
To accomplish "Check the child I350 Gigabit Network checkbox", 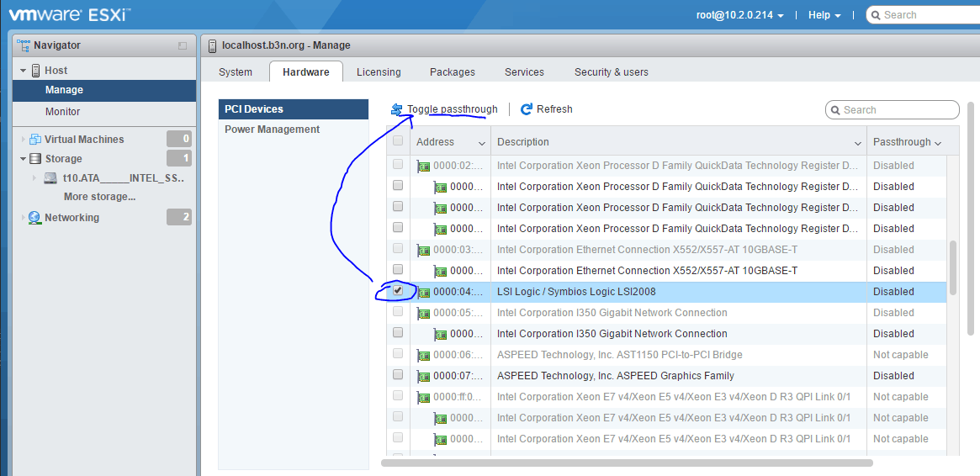I will click(x=398, y=332).
